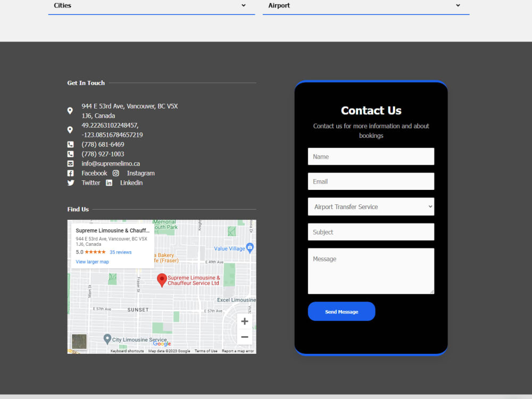Screen dimensions: 532x399
Task: Click Report a map error link
Action: pyautogui.click(x=238, y=351)
